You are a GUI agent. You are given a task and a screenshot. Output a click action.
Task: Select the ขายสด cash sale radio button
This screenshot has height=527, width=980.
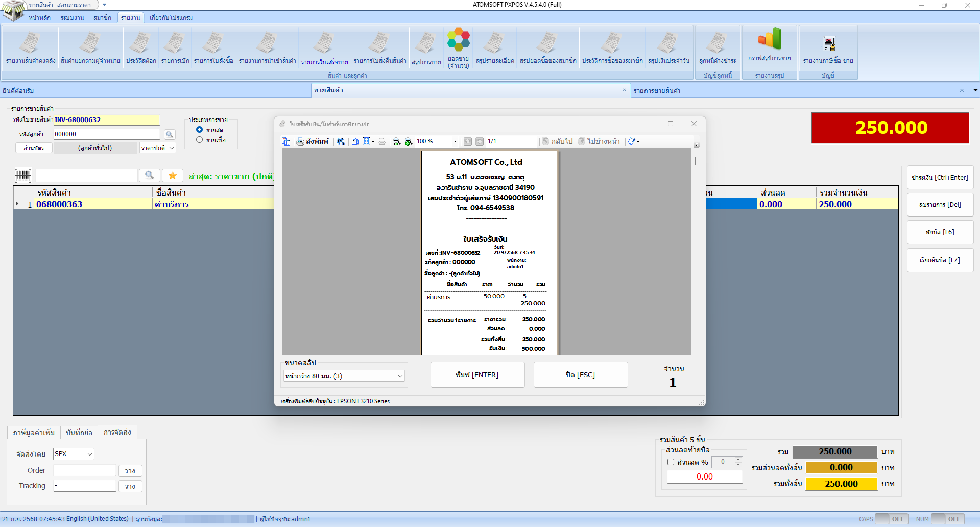pos(200,130)
